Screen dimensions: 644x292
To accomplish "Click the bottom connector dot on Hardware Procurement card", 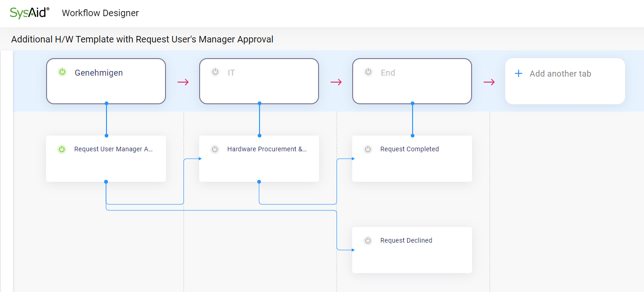I will pyautogui.click(x=259, y=182).
